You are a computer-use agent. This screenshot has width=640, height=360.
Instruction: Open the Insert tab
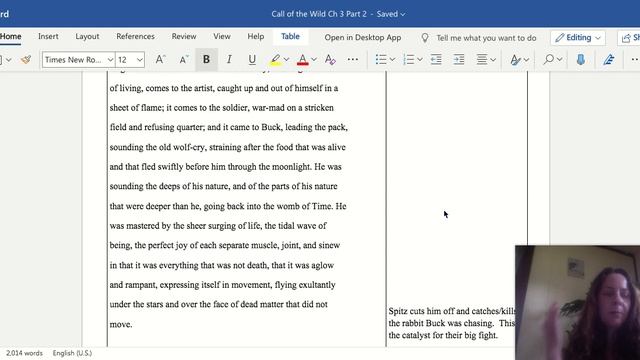(x=48, y=36)
